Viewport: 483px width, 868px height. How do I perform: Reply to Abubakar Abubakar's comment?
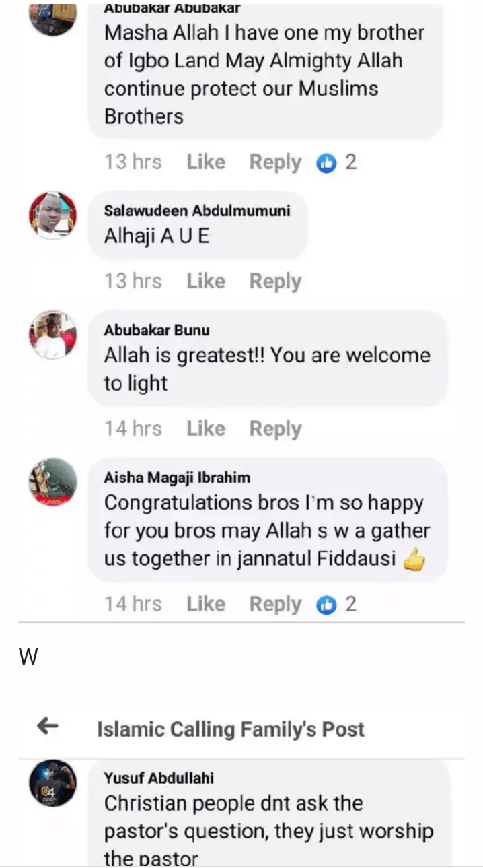pyautogui.click(x=275, y=162)
